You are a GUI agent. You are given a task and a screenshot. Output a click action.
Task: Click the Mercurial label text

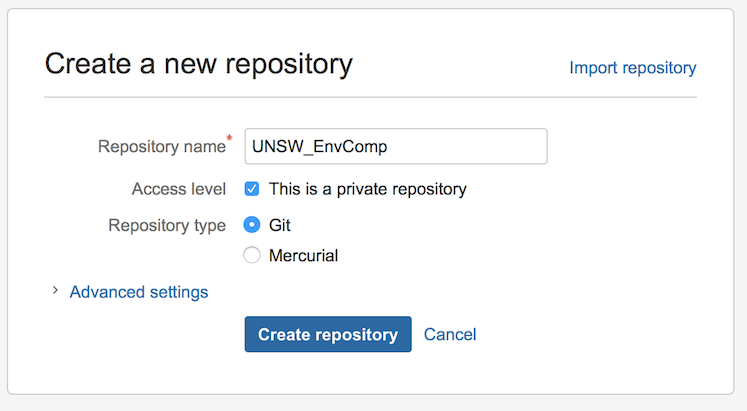pos(303,255)
